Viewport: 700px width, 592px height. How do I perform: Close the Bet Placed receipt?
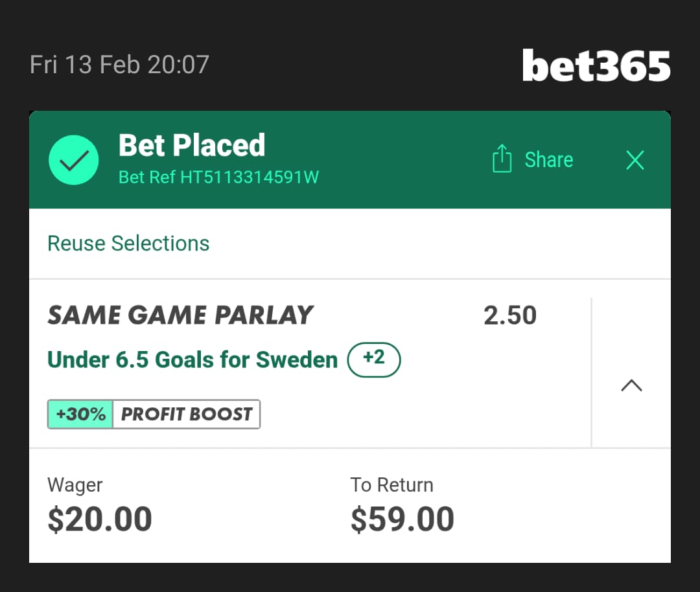click(635, 160)
